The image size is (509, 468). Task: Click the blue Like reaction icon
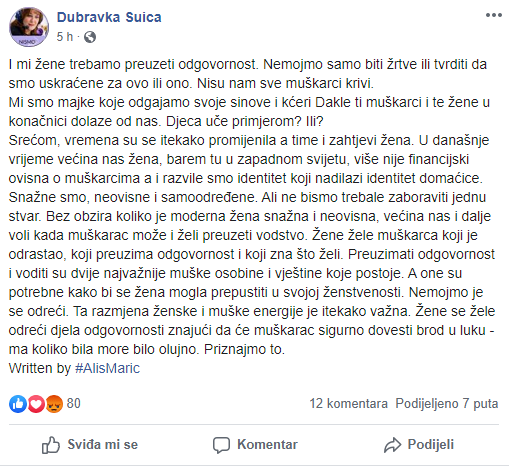[18, 404]
